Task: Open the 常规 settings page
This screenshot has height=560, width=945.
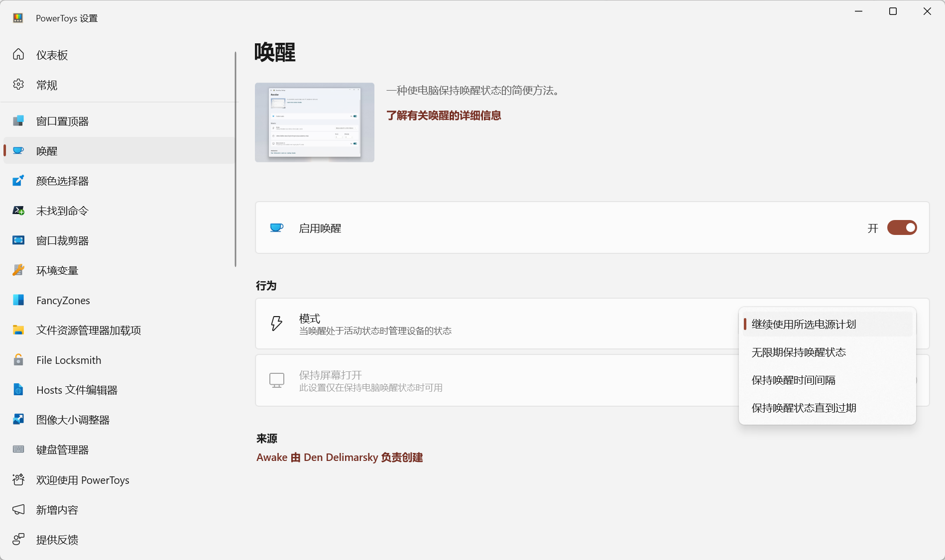Action: (118, 85)
